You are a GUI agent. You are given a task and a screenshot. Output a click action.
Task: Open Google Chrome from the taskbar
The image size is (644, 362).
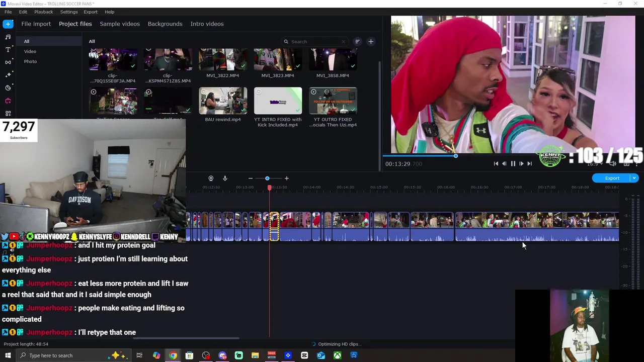[x=173, y=355]
